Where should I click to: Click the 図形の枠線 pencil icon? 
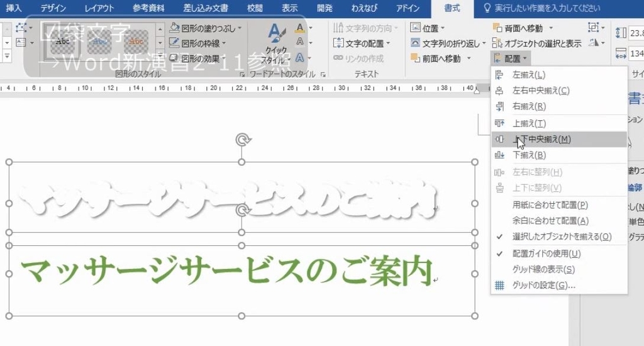pos(175,42)
